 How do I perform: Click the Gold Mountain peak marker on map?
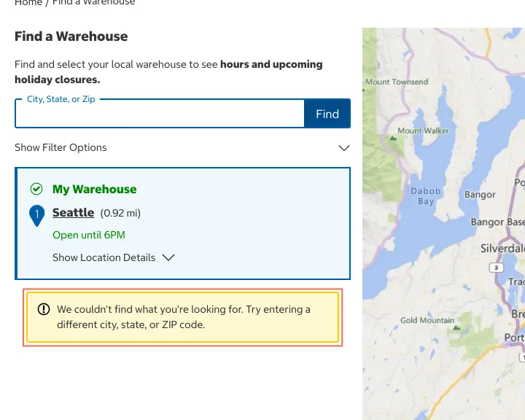coord(456,327)
